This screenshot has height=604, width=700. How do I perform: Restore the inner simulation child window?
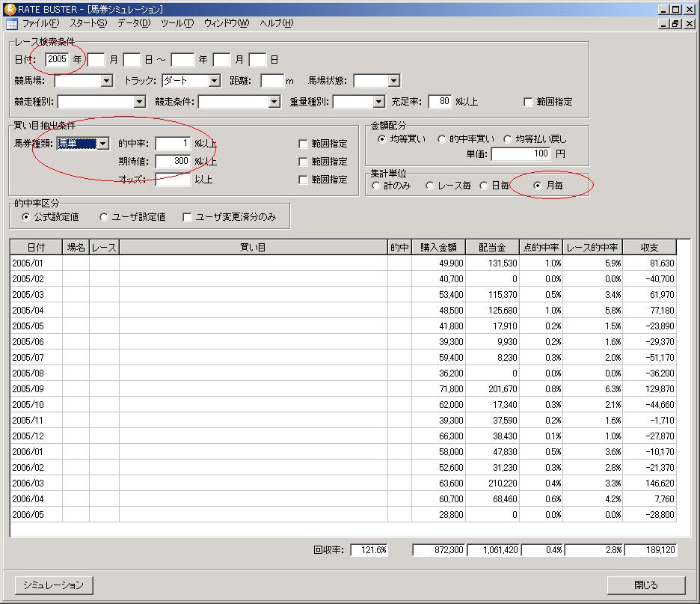(x=676, y=24)
